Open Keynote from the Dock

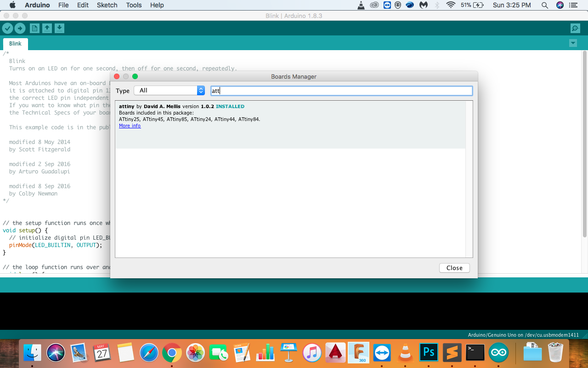point(289,353)
